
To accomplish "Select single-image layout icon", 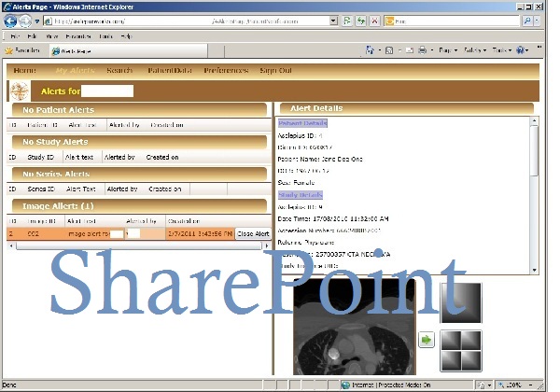I will 461,302.
